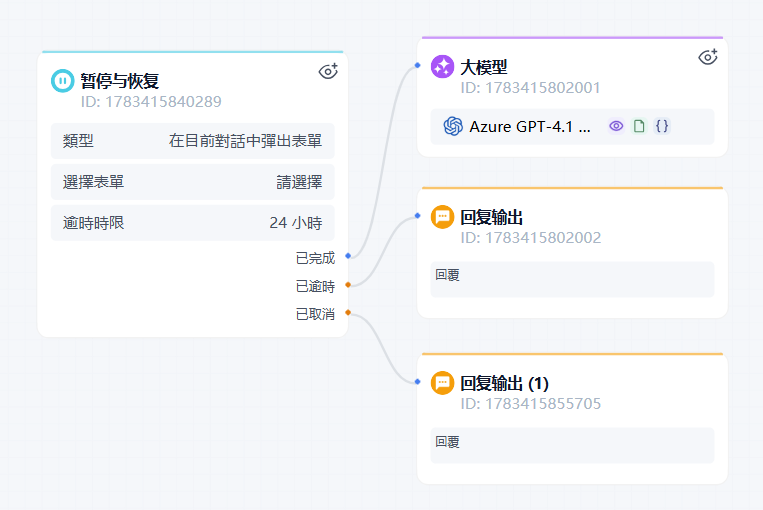The image size is (763, 510).
Task: Open the 類型 field showing 在目前對話中彈出表單
Action: [193, 141]
